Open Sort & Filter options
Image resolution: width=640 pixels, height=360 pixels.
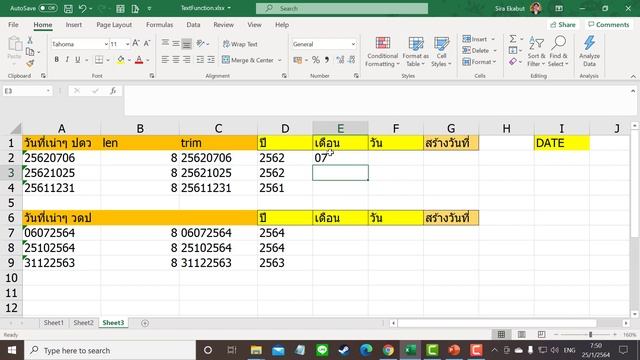coord(536,51)
